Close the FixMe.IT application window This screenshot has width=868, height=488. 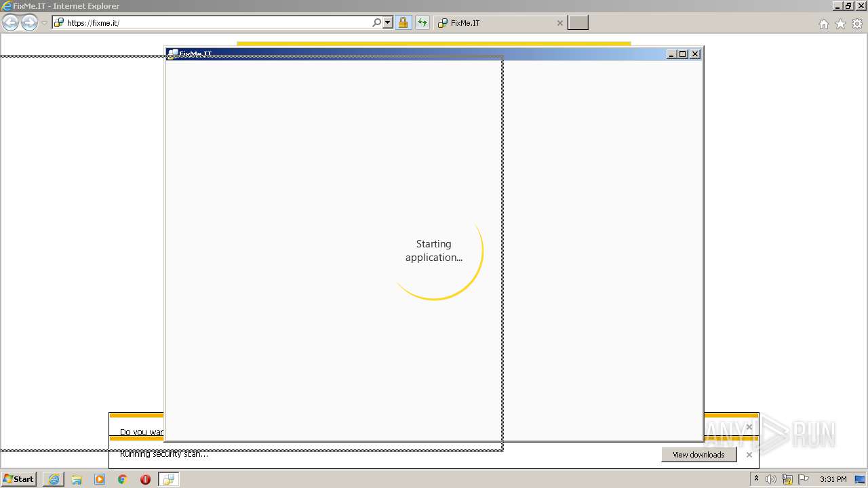click(x=695, y=54)
